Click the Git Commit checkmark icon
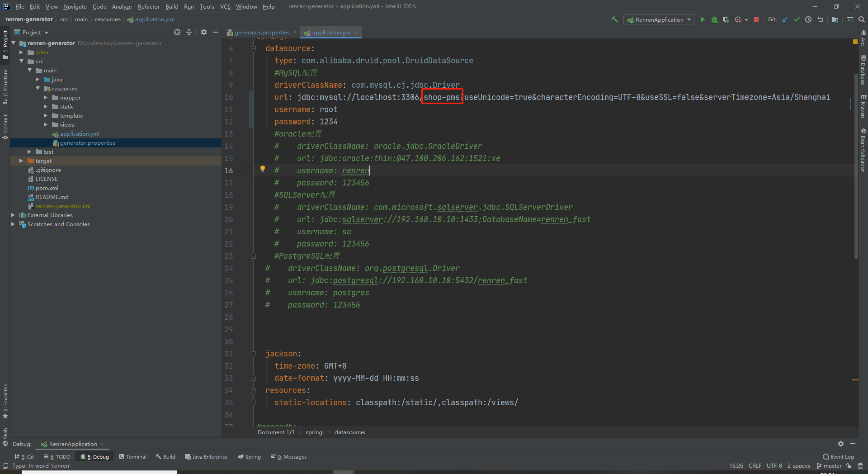This screenshot has height=474, width=868. pos(797,19)
